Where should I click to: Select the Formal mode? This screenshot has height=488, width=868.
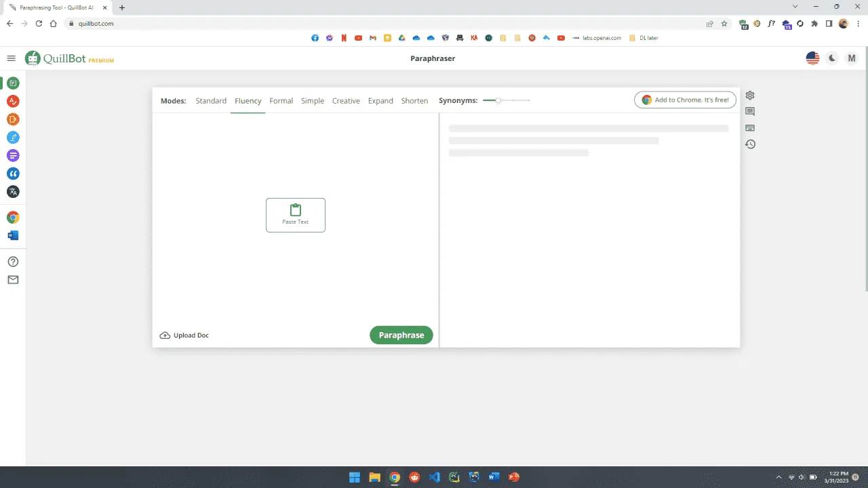pyautogui.click(x=281, y=101)
